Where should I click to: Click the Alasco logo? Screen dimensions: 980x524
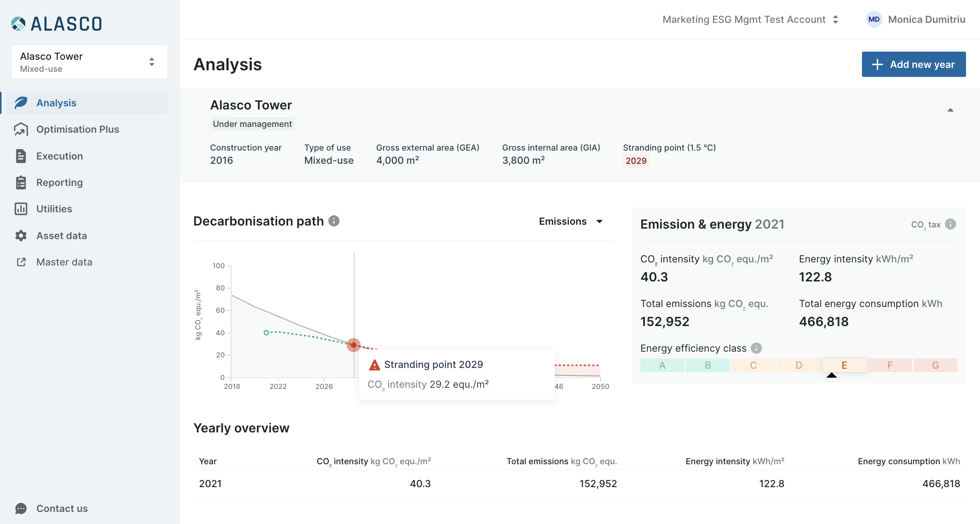pyautogui.click(x=57, y=24)
